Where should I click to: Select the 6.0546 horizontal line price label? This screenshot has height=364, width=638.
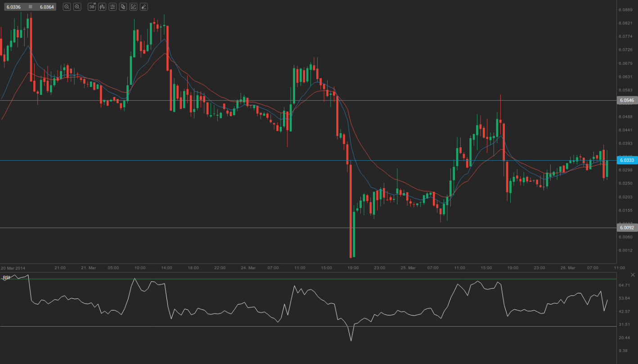point(626,100)
